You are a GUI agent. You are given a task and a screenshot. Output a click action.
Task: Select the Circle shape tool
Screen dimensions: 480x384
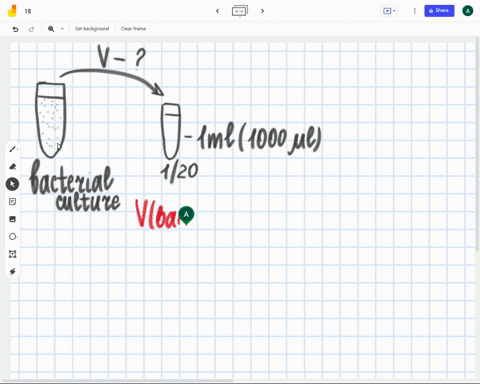[x=13, y=237]
